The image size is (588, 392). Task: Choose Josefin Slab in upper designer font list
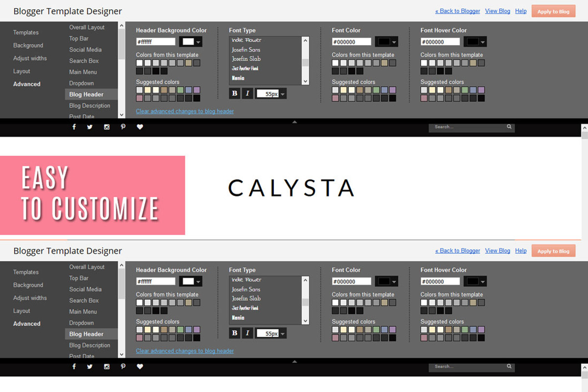point(246,59)
